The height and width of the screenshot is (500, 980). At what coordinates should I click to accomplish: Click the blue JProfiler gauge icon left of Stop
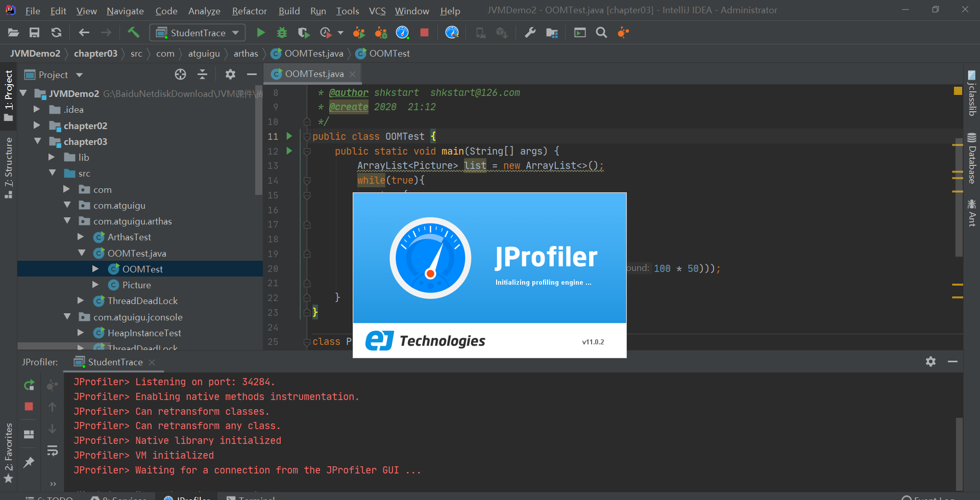tap(402, 33)
